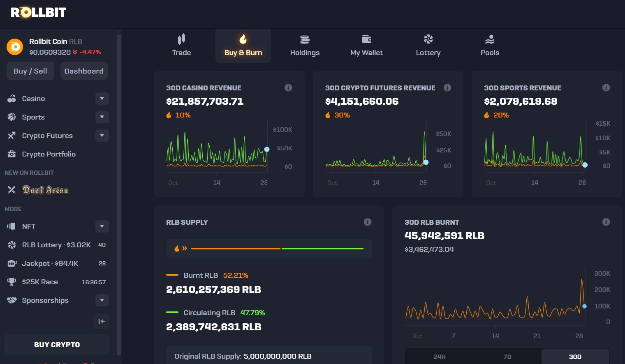The width and height of the screenshot is (625, 364).
Task: Show info for 30D Casino Revenue
Action: point(288,88)
